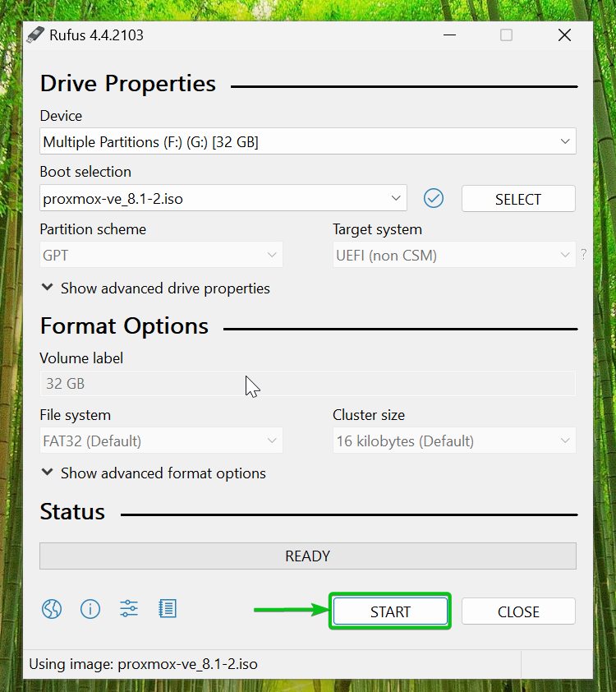Click the CLOSE button
This screenshot has width=616, height=692.
point(518,611)
